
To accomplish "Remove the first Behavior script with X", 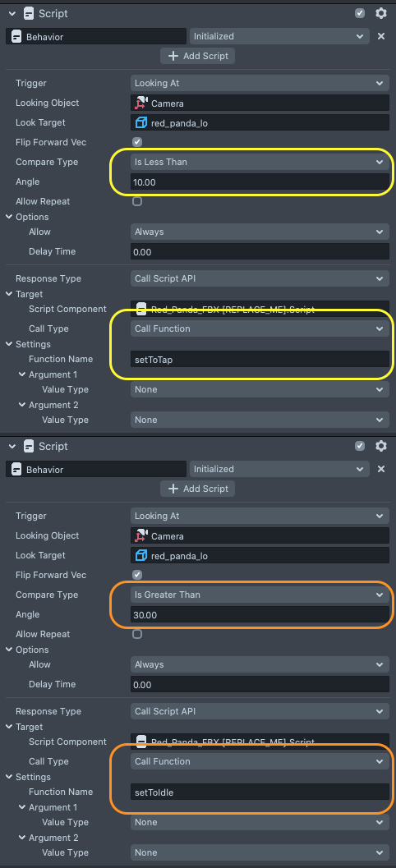I will pyautogui.click(x=381, y=36).
